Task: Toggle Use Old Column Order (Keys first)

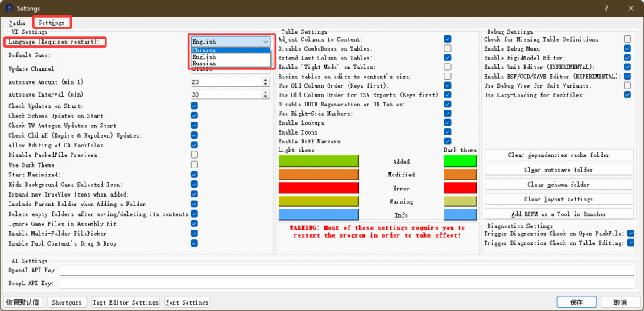Action: [x=448, y=85]
